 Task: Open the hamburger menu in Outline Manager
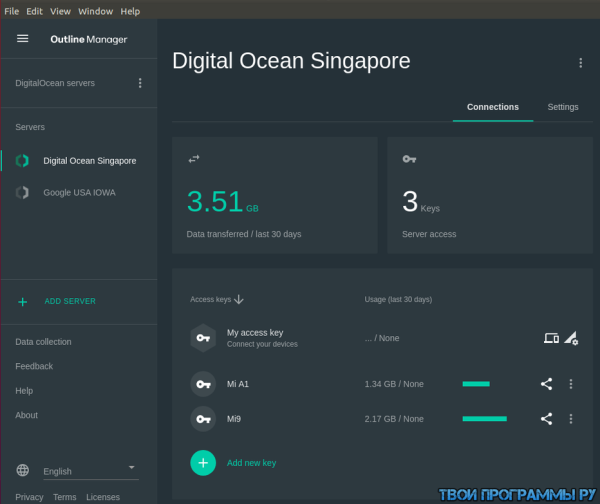coord(23,39)
